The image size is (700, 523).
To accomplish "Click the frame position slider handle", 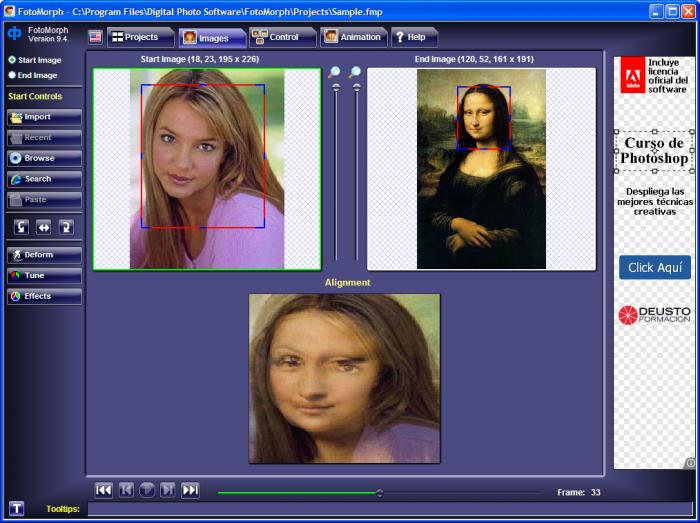I will [x=379, y=492].
